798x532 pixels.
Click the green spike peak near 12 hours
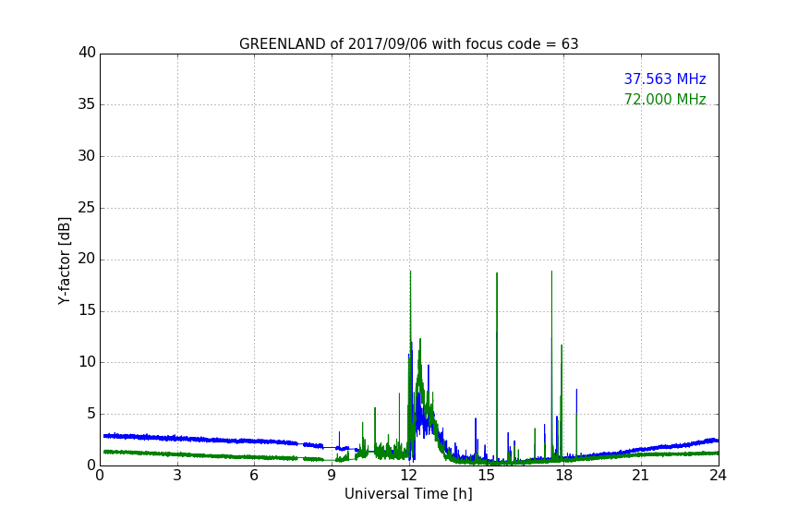coord(410,272)
